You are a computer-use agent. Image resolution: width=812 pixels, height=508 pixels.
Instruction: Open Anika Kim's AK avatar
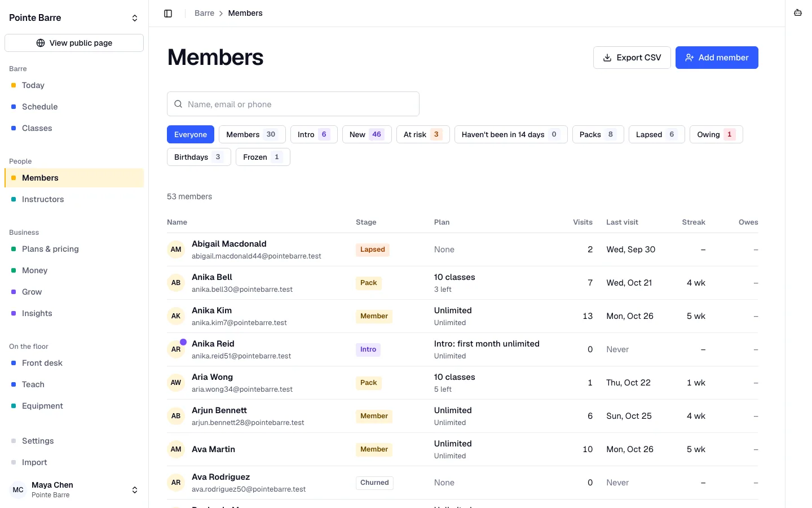[x=176, y=316]
